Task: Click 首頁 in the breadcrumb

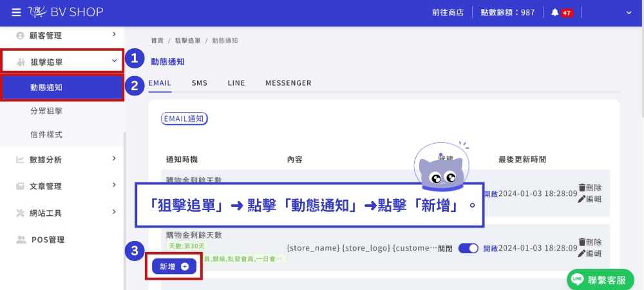Action: (157, 41)
